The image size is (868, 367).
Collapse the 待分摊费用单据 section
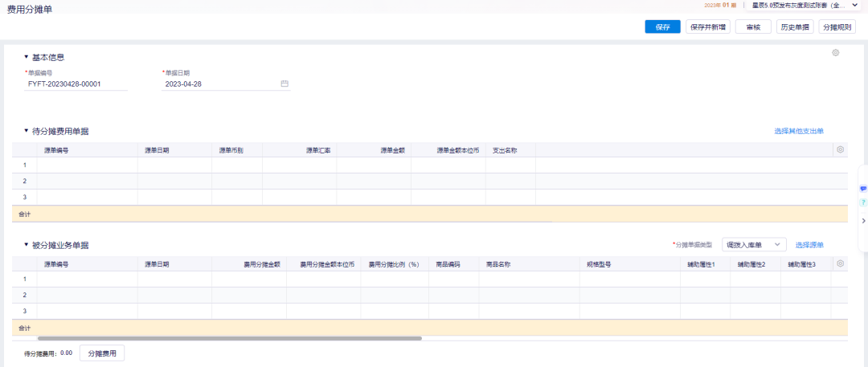pos(26,131)
